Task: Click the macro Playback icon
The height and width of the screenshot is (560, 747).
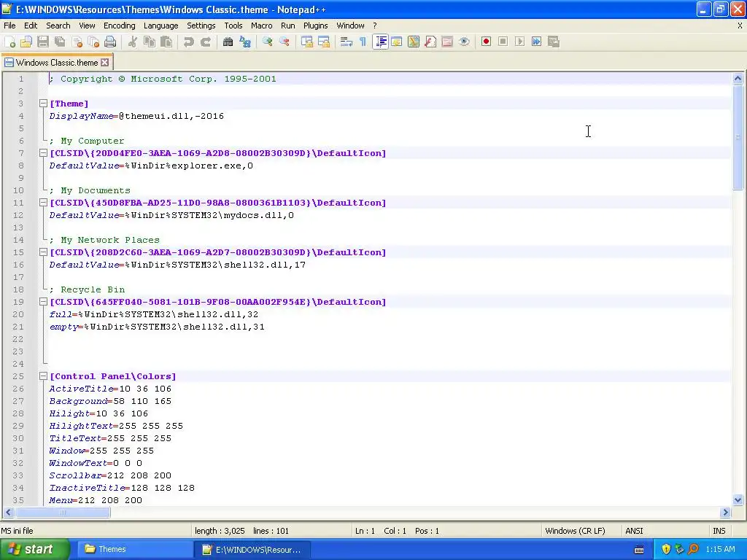Action: coord(519,42)
